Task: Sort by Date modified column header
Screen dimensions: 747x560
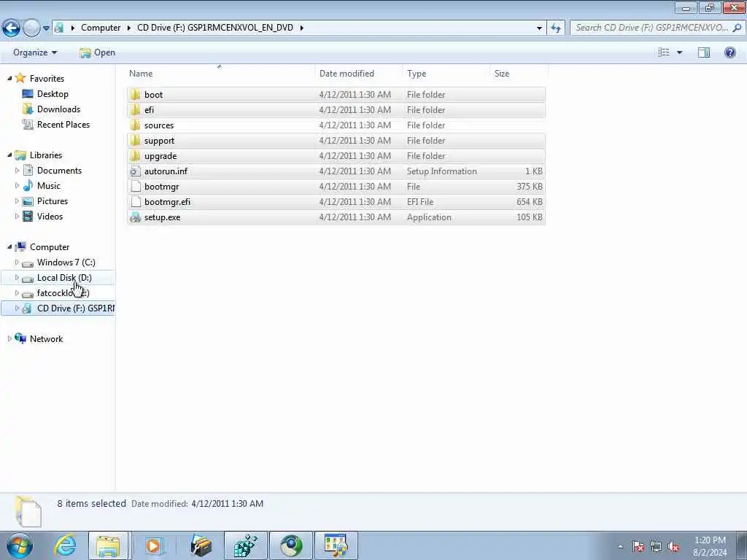Action: (x=347, y=74)
